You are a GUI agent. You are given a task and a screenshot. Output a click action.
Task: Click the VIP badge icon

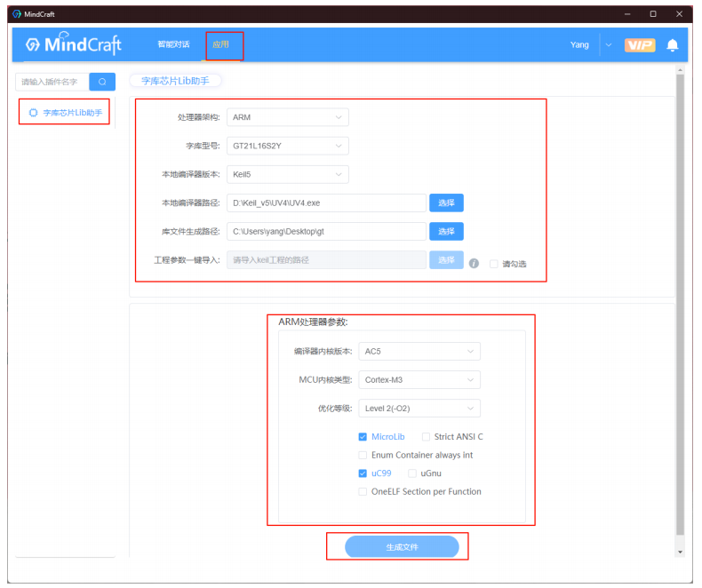(x=640, y=45)
